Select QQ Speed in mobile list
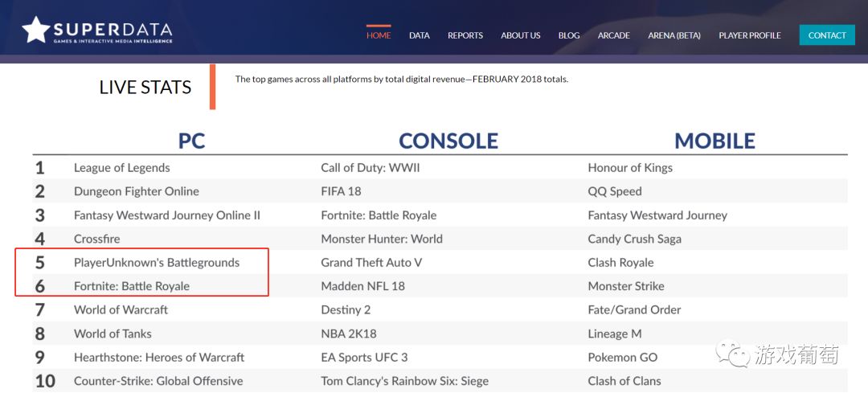 click(x=615, y=191)
